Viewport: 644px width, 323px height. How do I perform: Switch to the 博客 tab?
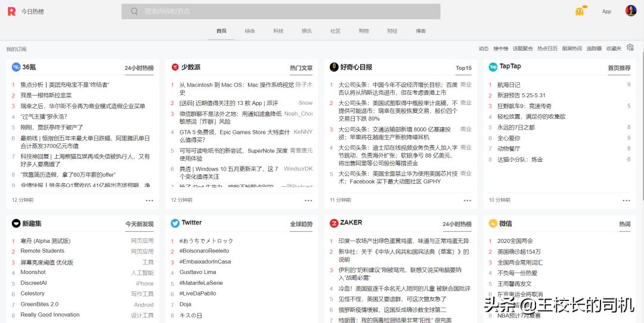[420, 31]
